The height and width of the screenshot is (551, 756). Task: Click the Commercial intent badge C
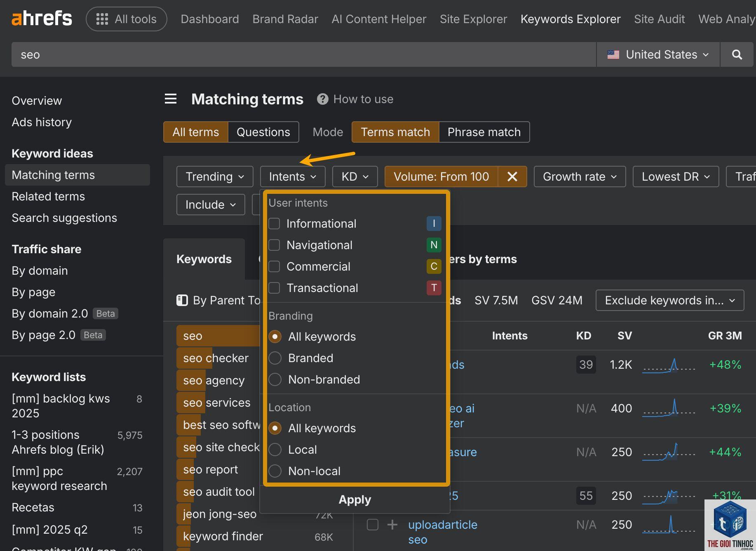(x=434, y=266)
